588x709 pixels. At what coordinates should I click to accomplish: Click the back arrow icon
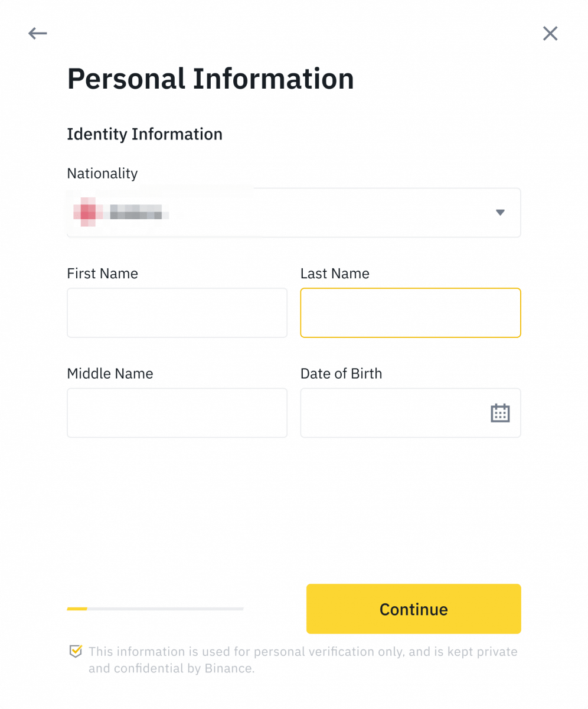(x=37, y=34)
